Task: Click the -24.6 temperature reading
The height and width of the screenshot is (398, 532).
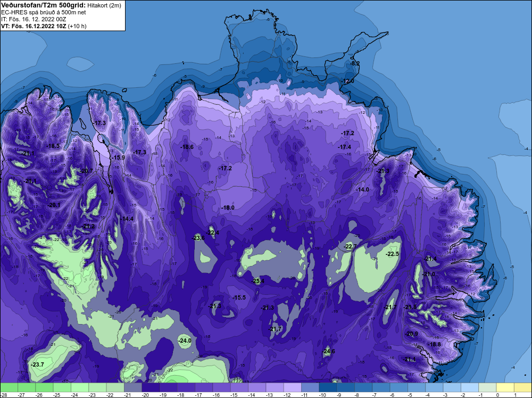Action: (329, 351)
